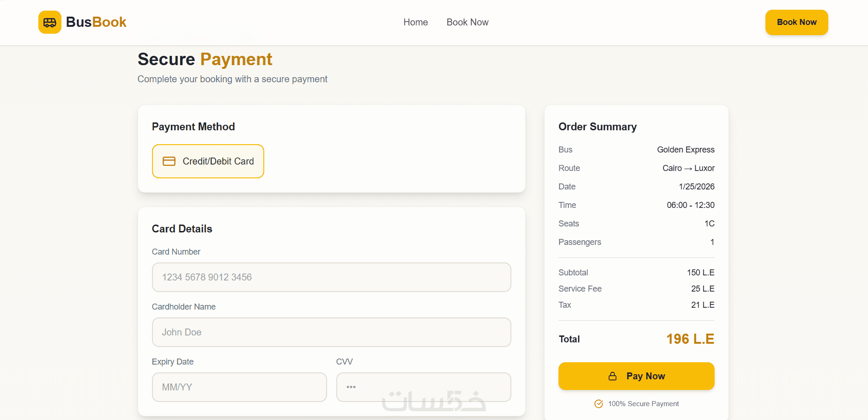Click the credit card icon in Payment Method

pos(169,161)
